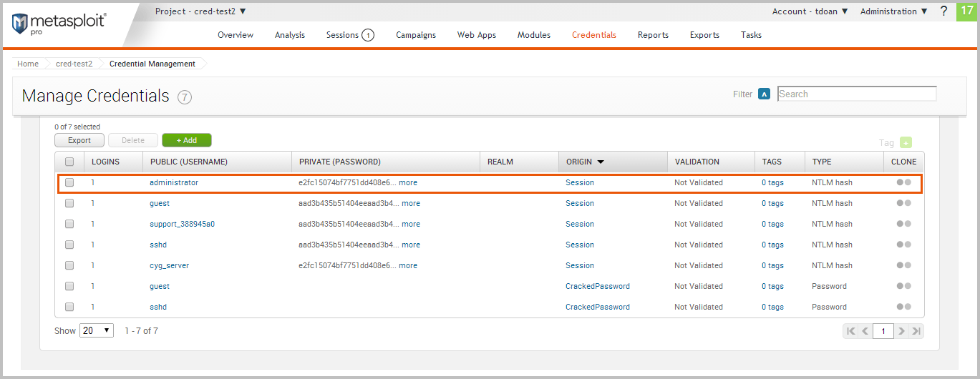Go to the first page arrow
The image size is (980, 379).
coord(850,331)
